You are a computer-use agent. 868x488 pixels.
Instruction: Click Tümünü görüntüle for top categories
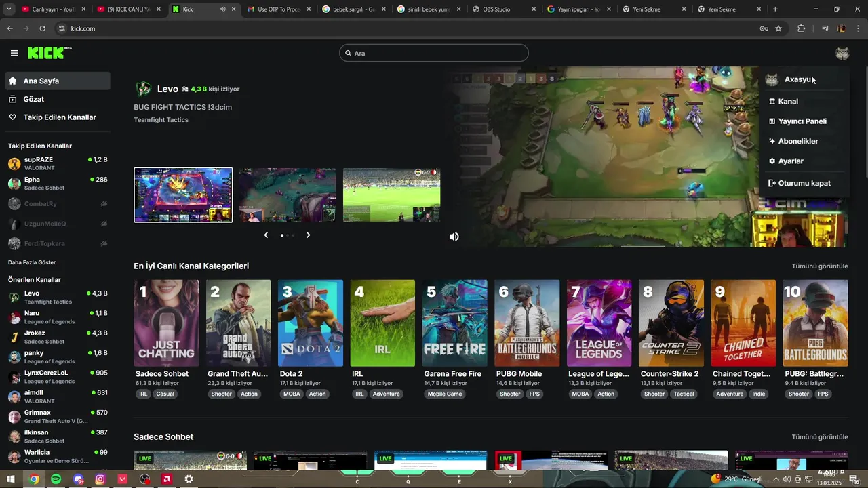820,266
